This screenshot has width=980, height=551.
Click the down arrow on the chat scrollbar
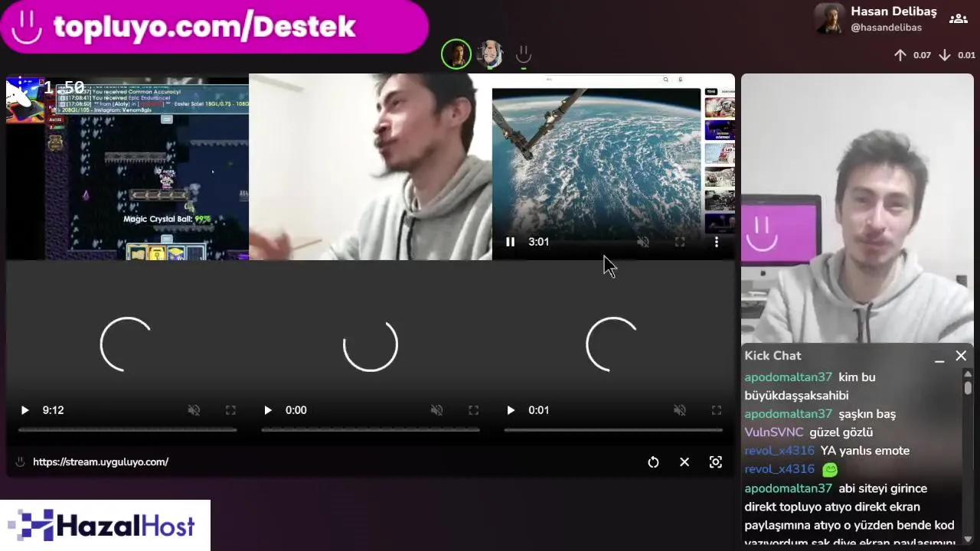(968, 538)
